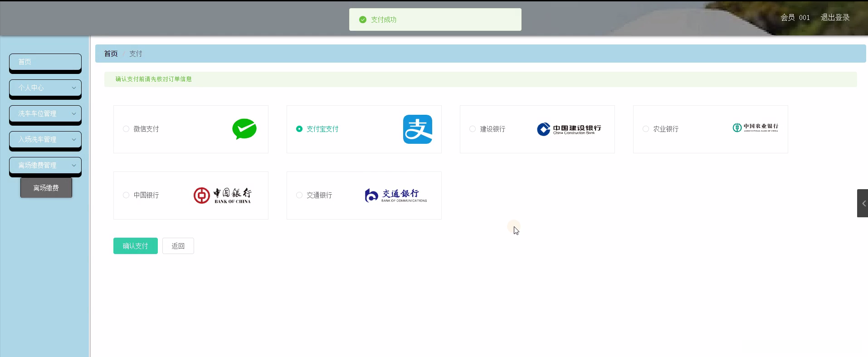
Task: Expand the 洗车车位管理 sidebar menu arrow
Action: pos(74,113)
